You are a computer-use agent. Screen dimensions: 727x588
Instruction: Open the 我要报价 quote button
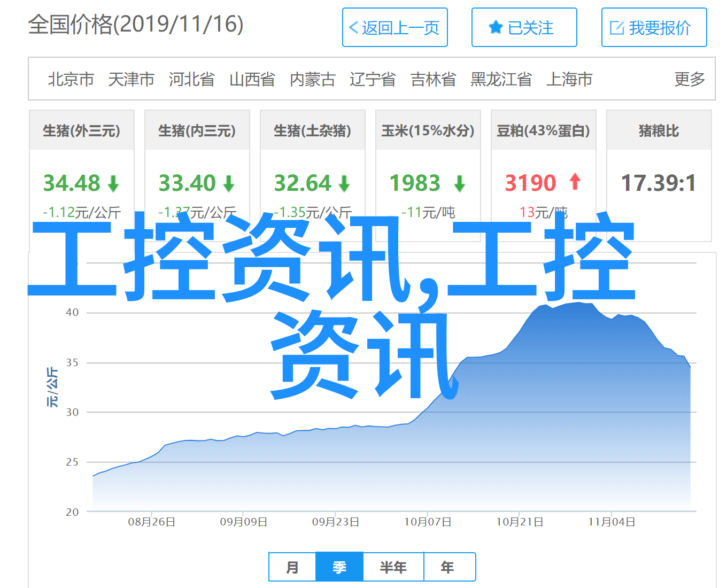click(x=654, y=27)
